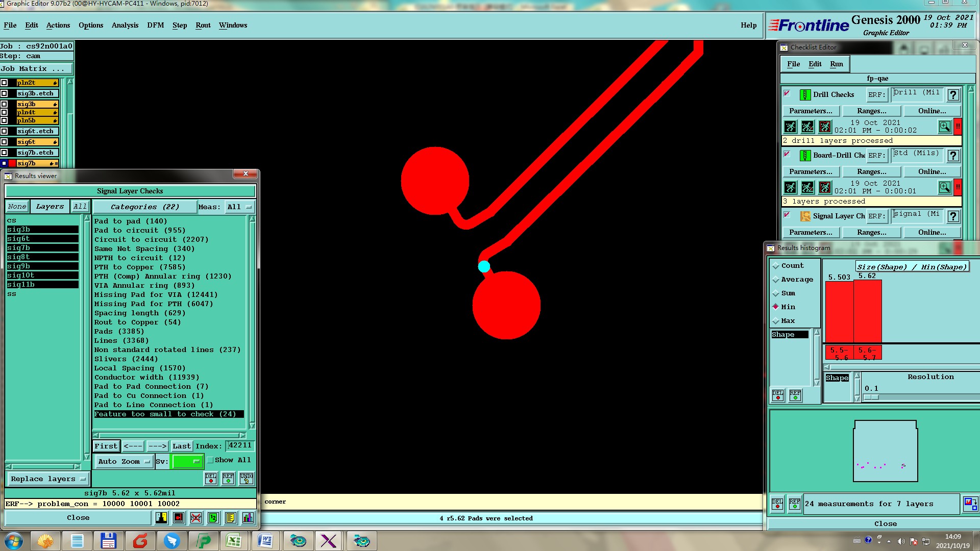The image size is (980, 551).
Task: Click Parameters button under Drill Checks
Action: tap(810, 111)
